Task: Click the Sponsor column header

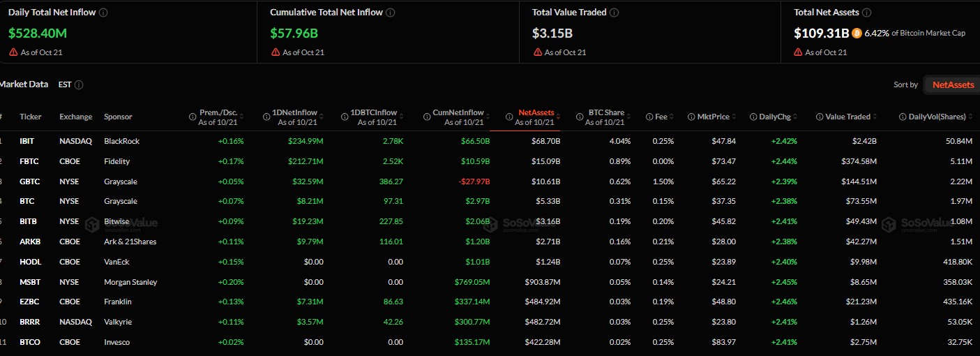Action: click(x=118, y=117)
